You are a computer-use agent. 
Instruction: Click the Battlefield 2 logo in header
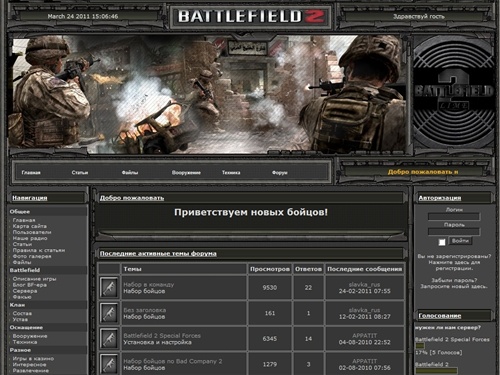251,16
